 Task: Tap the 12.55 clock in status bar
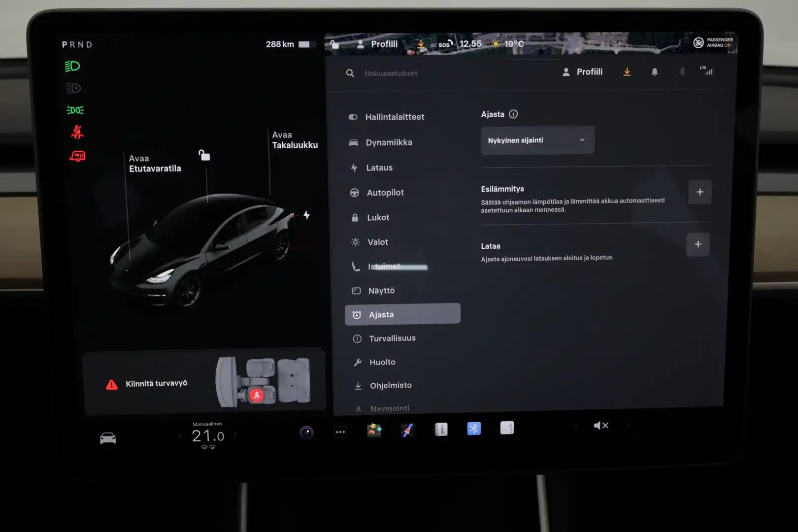[x=470, y=44]
